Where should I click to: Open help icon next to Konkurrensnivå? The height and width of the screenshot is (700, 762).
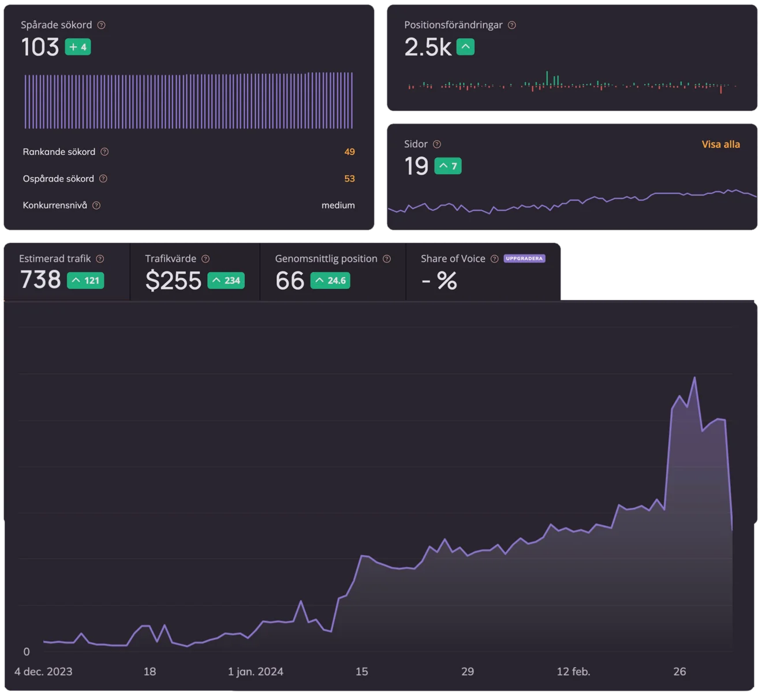click(x=96, y=205)
